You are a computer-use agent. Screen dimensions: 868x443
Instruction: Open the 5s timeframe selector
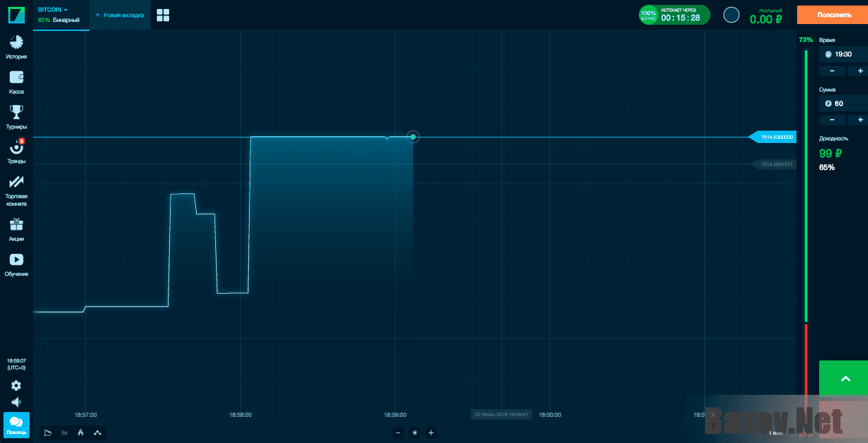click(64, 433)
